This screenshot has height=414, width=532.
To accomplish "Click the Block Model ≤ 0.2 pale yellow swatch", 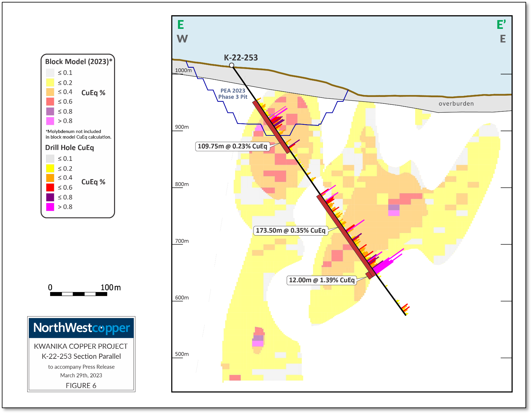I will [x=50, y=82].
